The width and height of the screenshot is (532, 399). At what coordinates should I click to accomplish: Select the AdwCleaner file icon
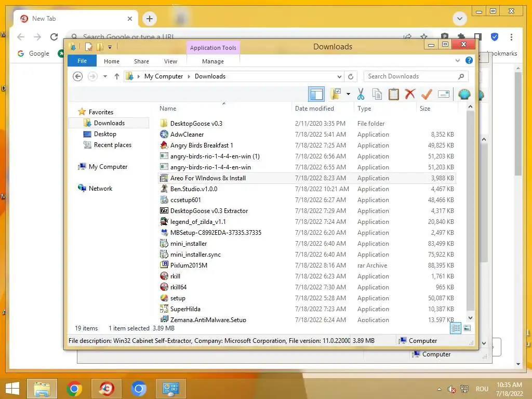pyautogui.click(x=164, y=135)
